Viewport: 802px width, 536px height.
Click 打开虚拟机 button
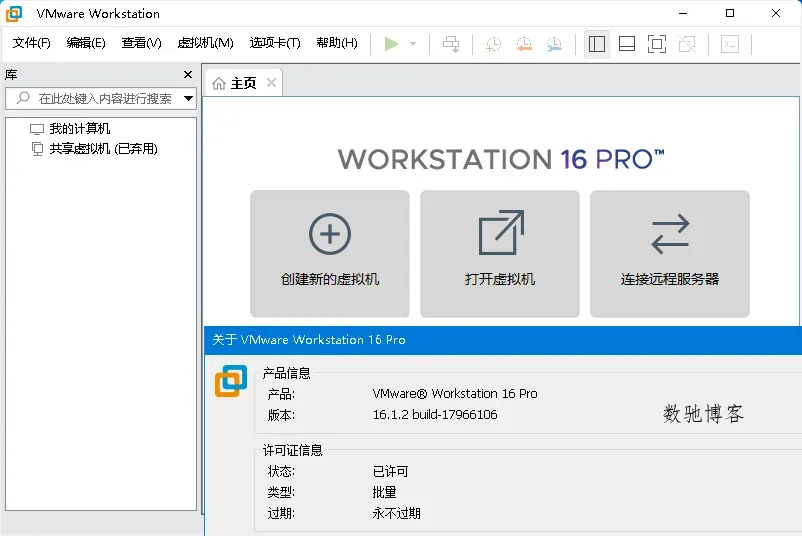(500, 254)
